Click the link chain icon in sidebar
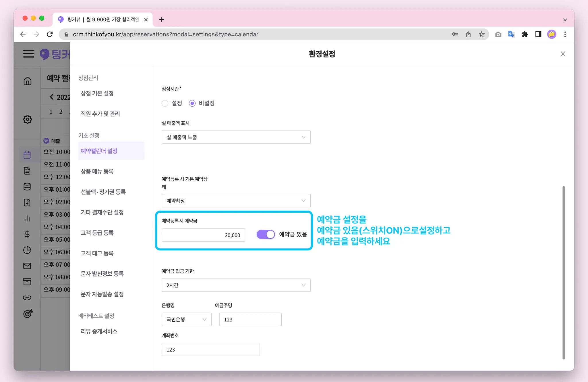This screenshot has width=588, height=382. pyautogui.click(x=27, y=297)
